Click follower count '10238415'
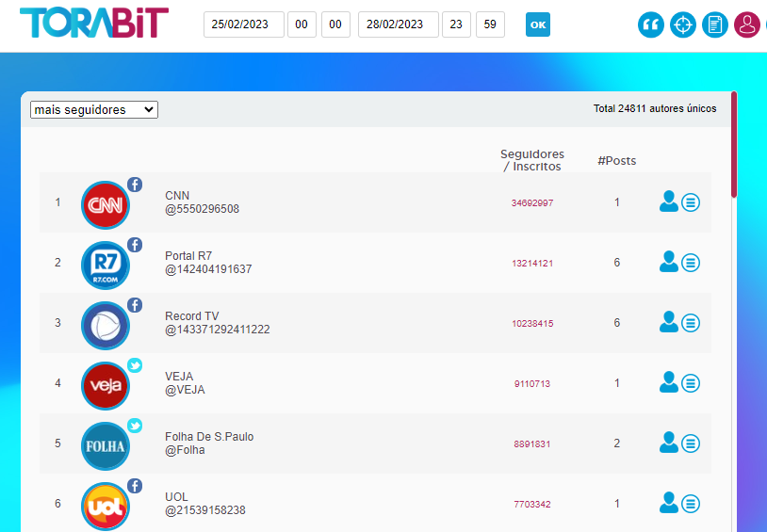Screen dimensions: 767x532 pyautogui.click(x=532, y=324)
